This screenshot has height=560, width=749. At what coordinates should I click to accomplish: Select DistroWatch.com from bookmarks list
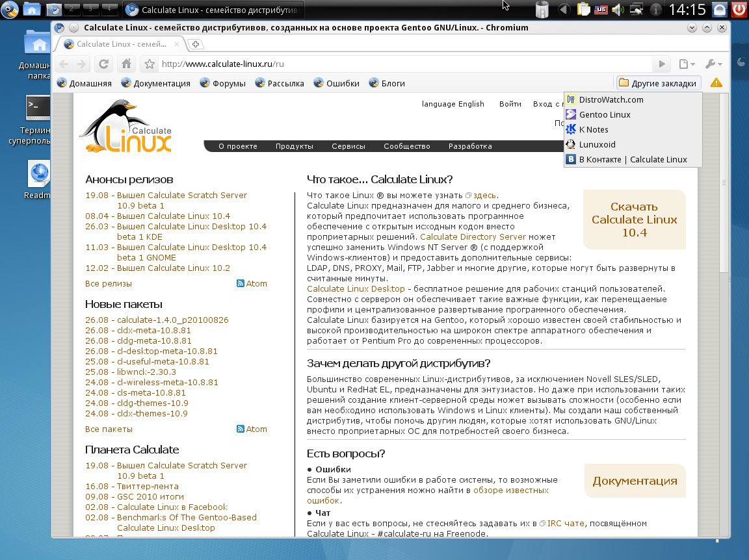tap(611, 99)
